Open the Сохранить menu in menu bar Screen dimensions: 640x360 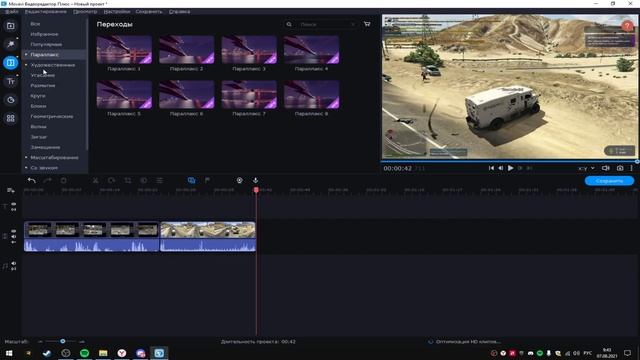pyautogui.click(x=149, y=11)
